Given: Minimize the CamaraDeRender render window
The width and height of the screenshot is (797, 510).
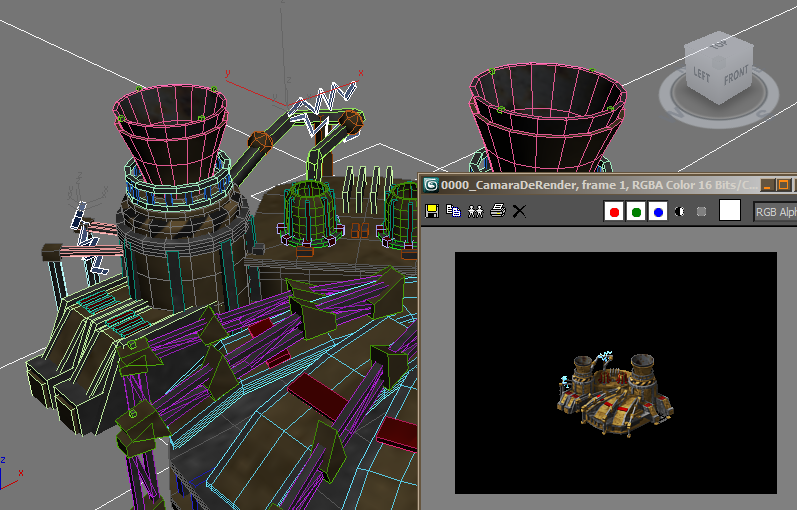Looking at the screenshot, I should point(768,185).
